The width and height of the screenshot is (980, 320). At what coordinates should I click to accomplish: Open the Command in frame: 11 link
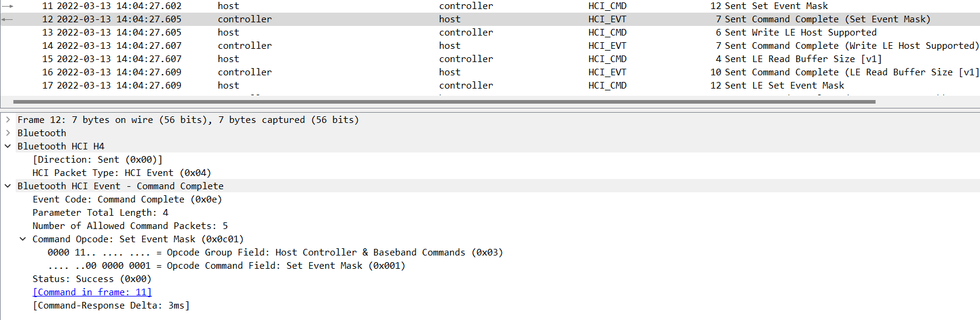[x=92, y=292]
